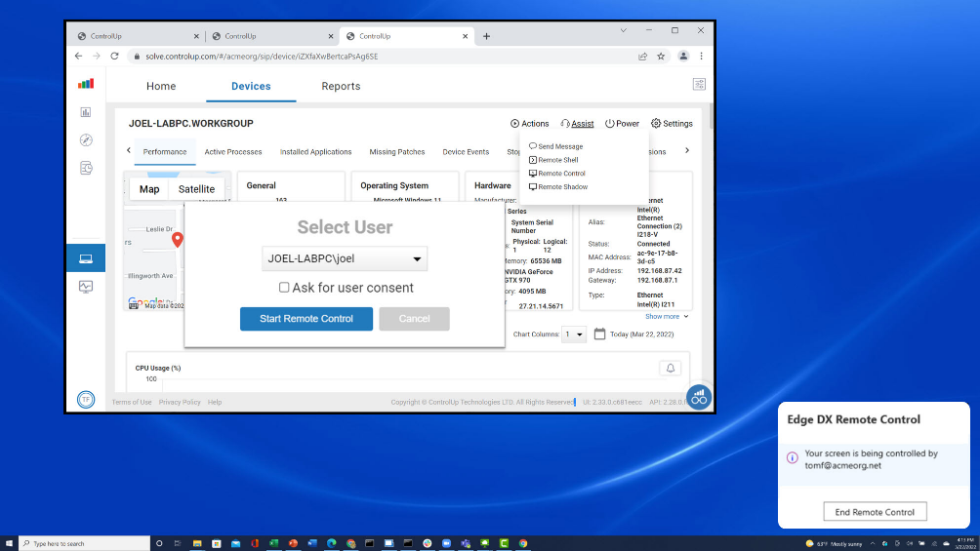Screen dimensions: 980x551
Task: Close the second ControlUp browser tab
Action: 331,36
